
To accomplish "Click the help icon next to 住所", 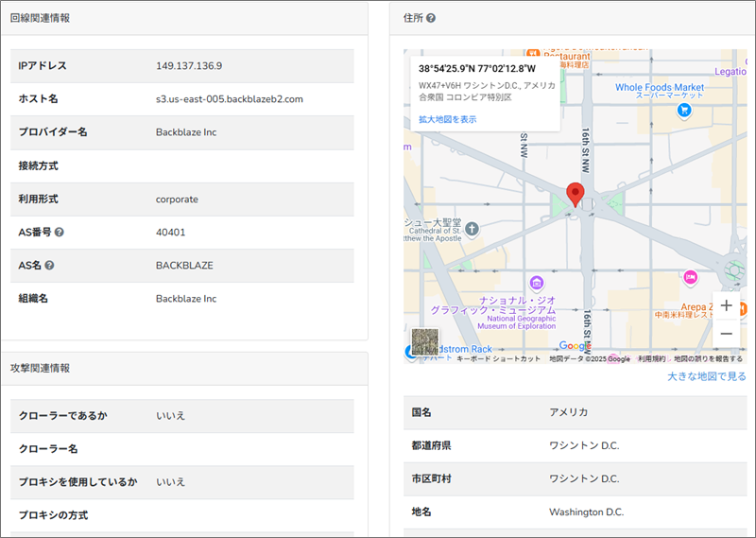I will point(431,18).
